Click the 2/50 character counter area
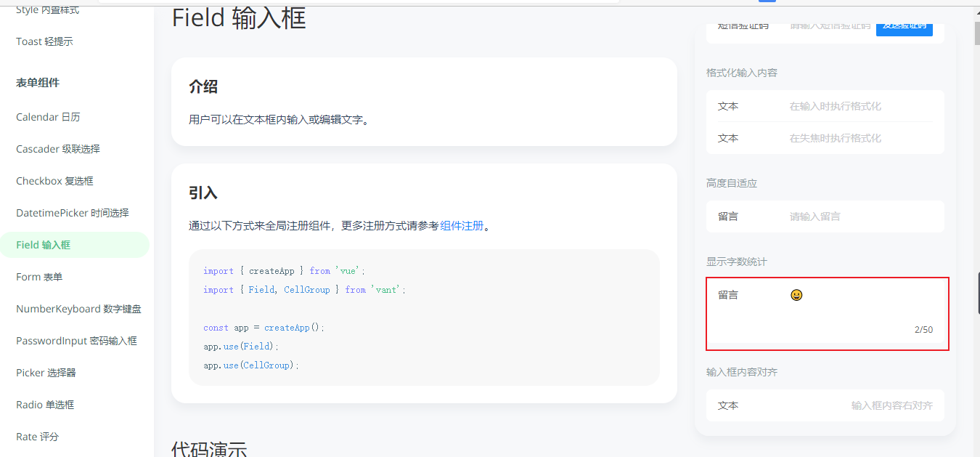 point(923,329)
